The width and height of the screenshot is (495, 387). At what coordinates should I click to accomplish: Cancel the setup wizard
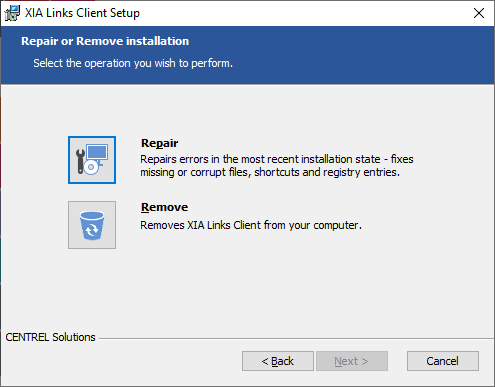pos(443,361)
